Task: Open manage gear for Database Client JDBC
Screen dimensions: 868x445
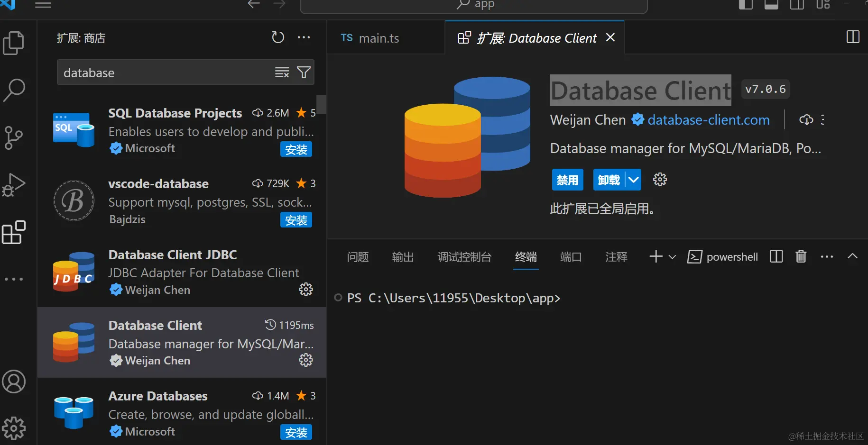Action: [x=306, y=290]
